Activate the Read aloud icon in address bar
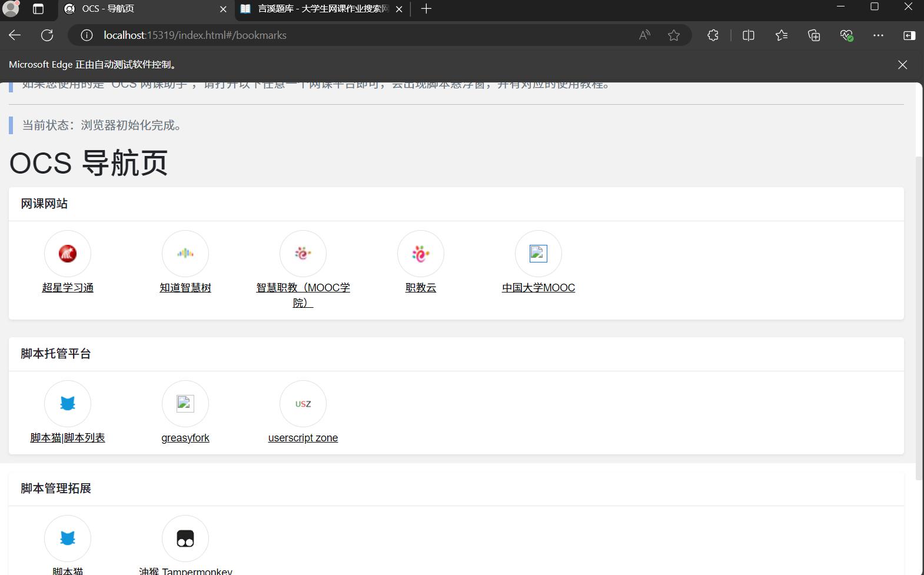 [x=644, y=35]
